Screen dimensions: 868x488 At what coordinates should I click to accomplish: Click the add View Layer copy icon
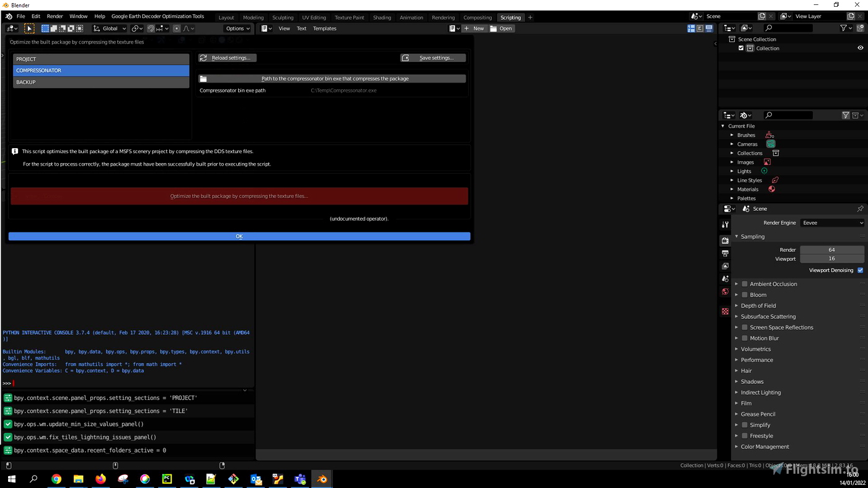click(x=851, y=17)
